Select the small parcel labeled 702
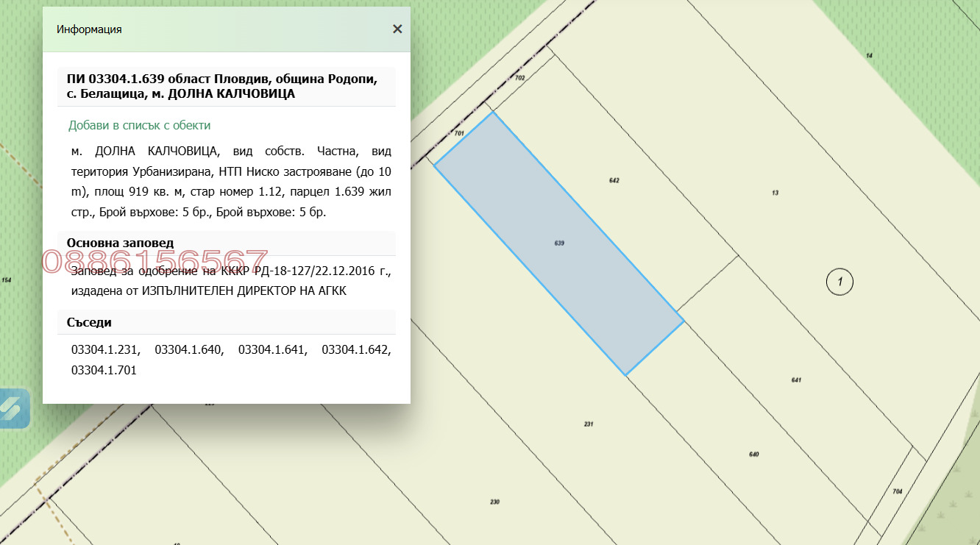Viewport: 980px width, 545px height. coord(519,78)
